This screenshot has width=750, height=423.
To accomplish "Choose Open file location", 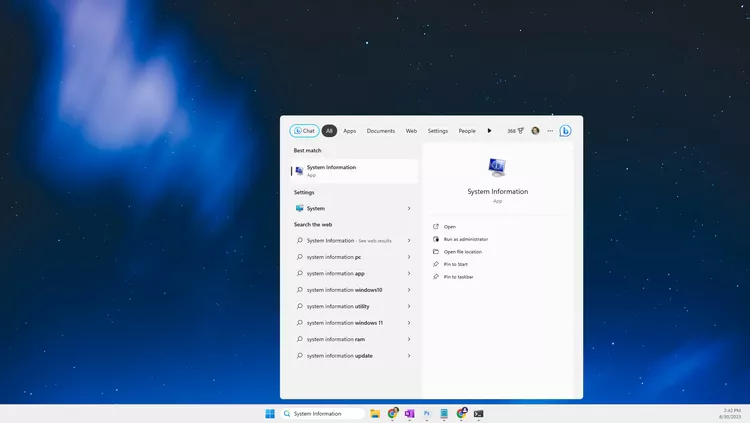I will (x=463, y=252).
